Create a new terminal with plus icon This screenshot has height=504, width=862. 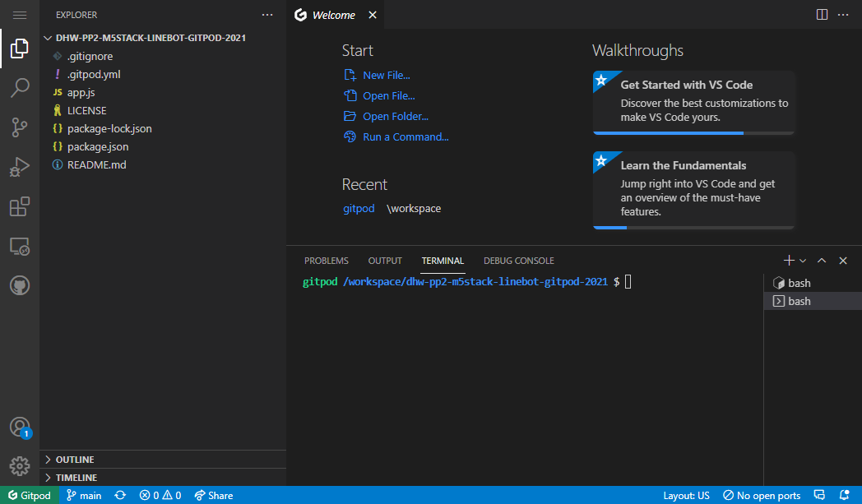click(788, 261)
